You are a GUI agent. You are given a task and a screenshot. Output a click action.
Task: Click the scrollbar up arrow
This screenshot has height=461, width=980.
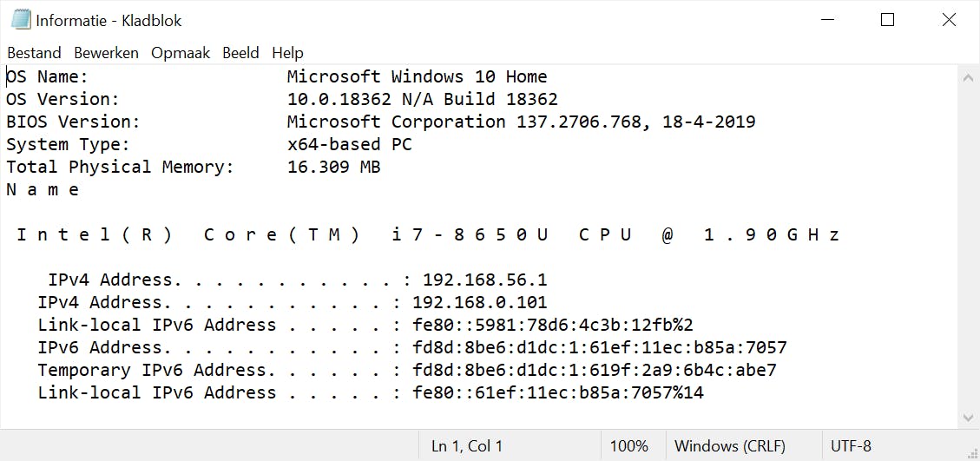(969, 77)
